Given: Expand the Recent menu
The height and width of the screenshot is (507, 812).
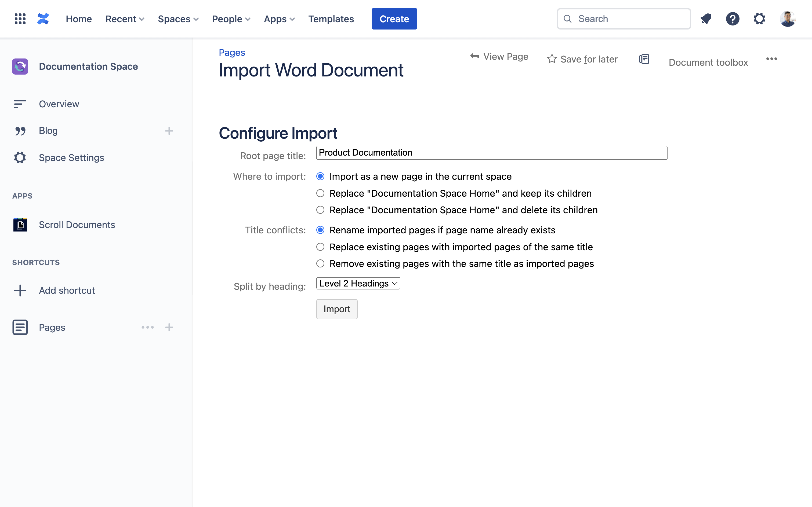Looking at the screenshot, I should point(125,19).
